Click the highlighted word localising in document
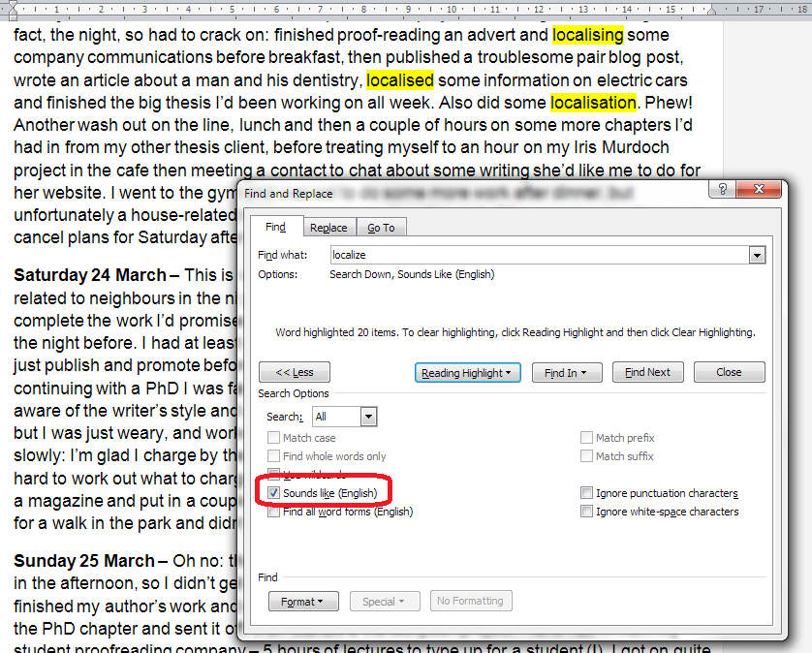812x653 pixels. (x=587, y=35)
